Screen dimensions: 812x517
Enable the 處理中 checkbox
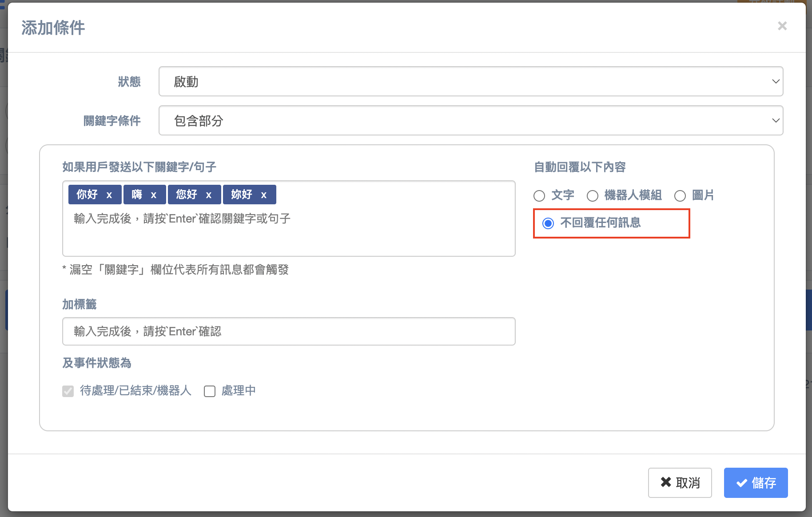point(210,391)
